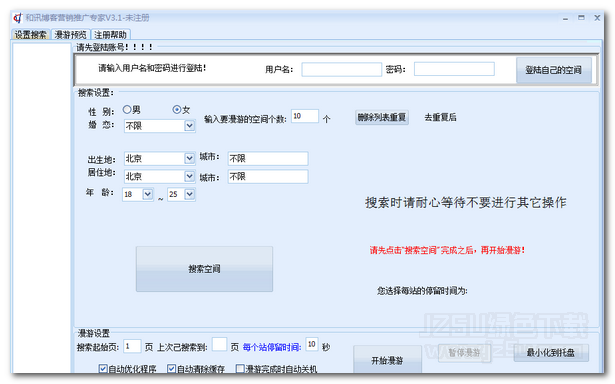
Task: Open the 漫游预览 tab
Action: point(71,35)
